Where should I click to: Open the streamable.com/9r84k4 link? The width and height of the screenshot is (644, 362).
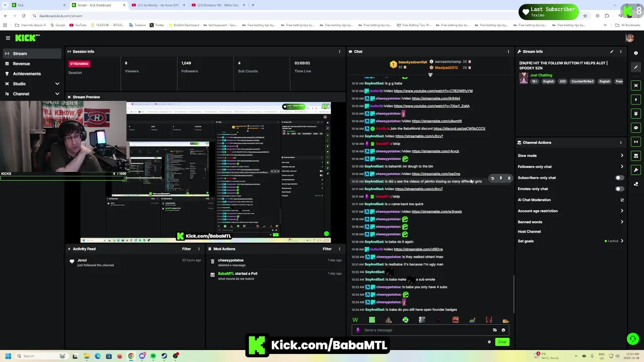tap(436, 99)
